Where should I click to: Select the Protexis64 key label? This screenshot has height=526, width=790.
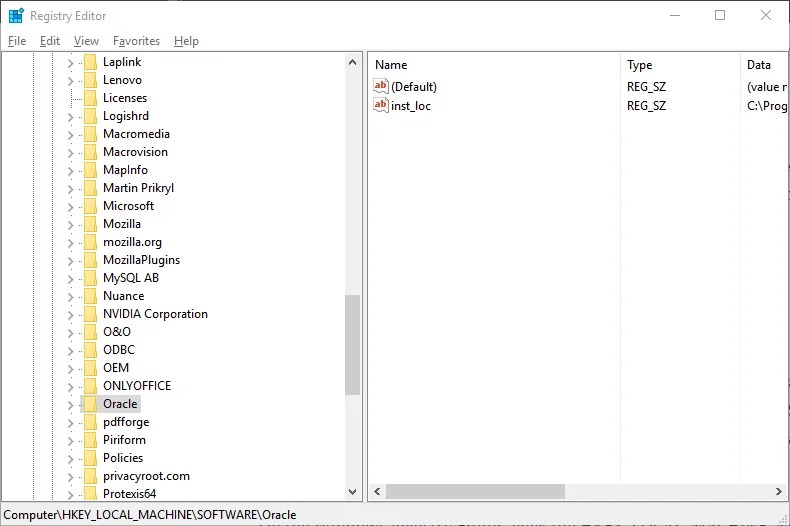(x=129, y=494)
